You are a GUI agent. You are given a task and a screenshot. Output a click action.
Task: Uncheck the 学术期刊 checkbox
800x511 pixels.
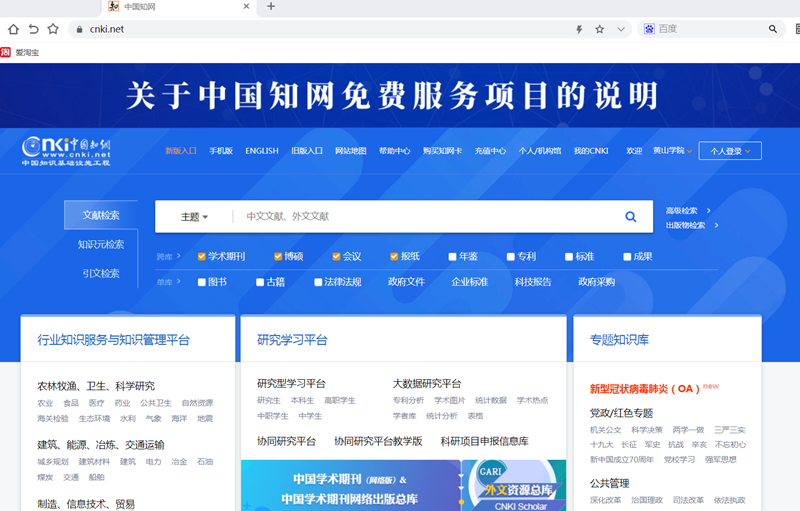click(202, 257)
